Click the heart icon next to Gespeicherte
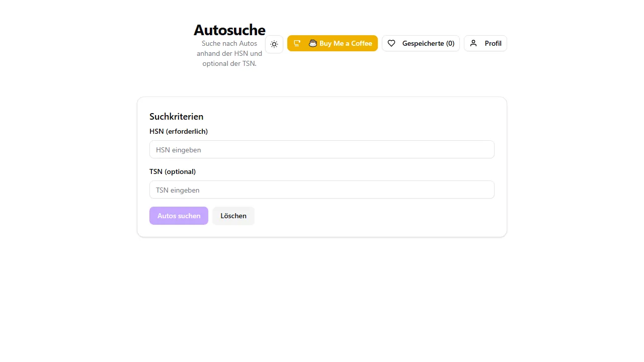 point(391,43)
